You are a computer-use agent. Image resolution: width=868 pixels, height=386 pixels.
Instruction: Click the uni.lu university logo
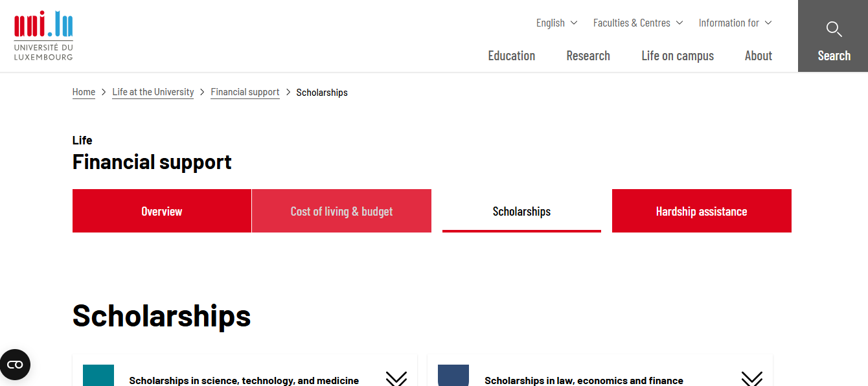point(42,34)
